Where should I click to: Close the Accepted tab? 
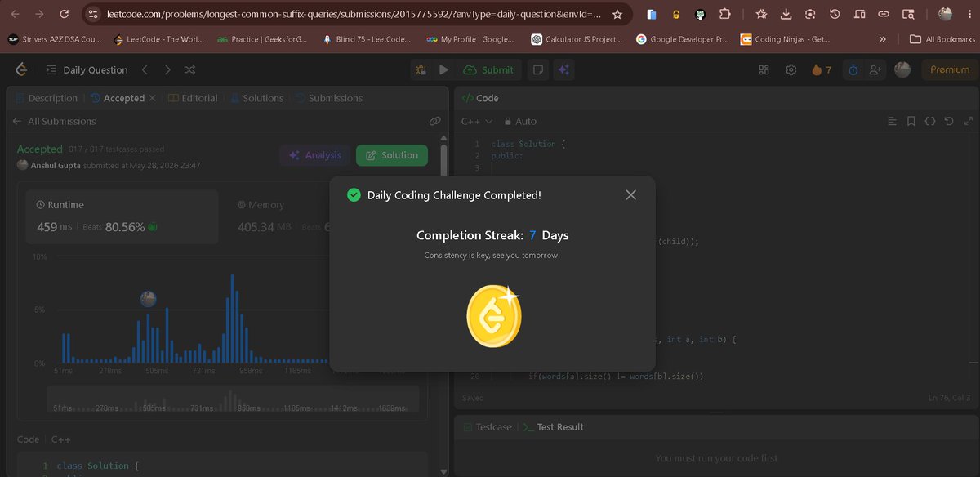pos(152,98)
